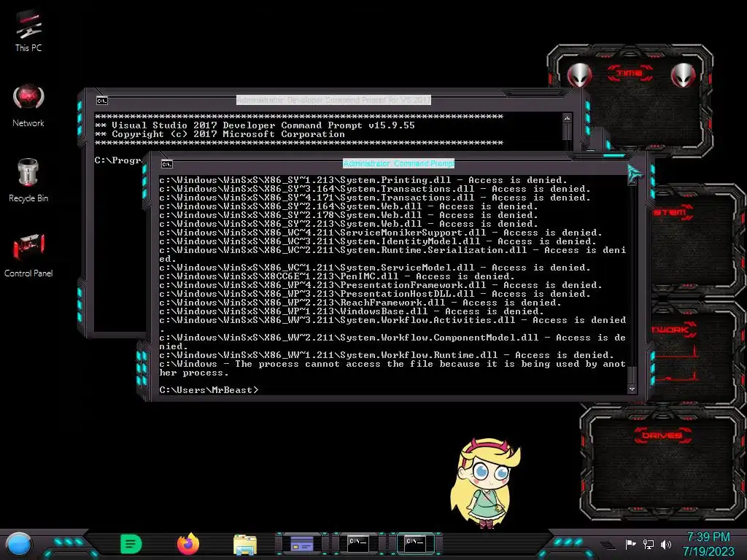The height and width of the screenshot is (560, 747).
Task: Open Firefox from the taskbar
Action: click(188, 544)
